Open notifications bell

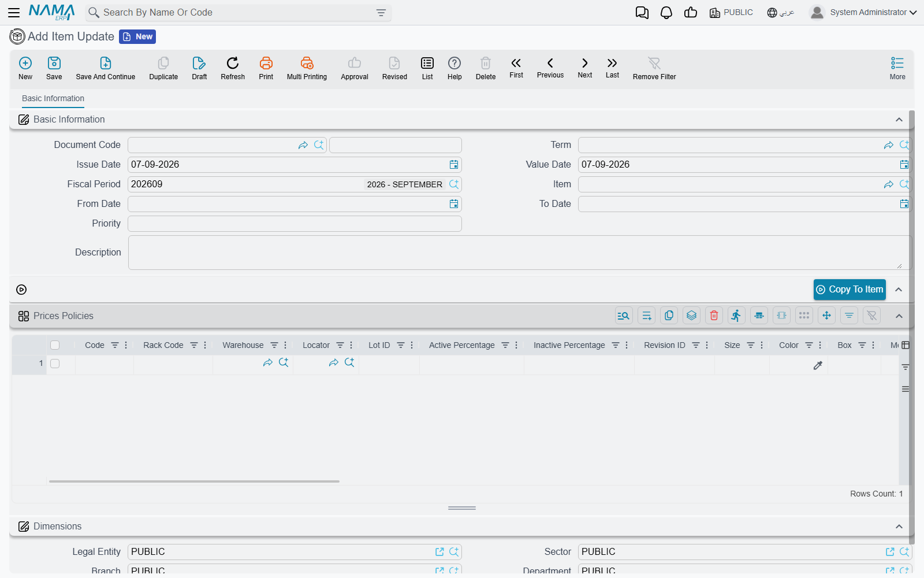click(x=666, y=13)
